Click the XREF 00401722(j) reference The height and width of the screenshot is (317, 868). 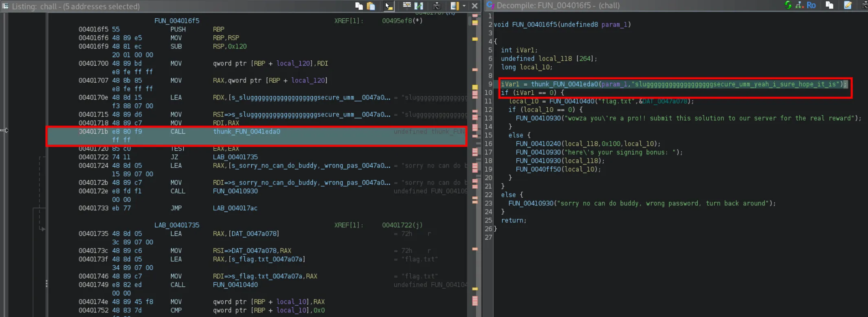pyautogui.click(x=402, y=225)
